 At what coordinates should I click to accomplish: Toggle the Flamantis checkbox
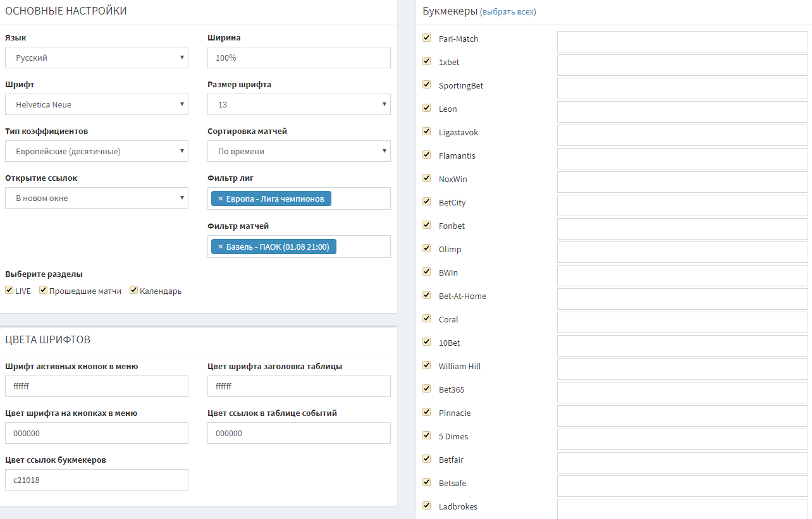click(426, 155)
